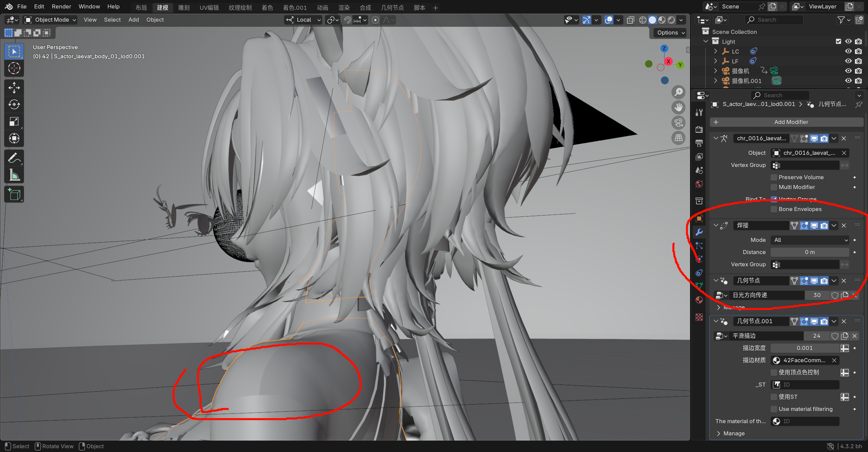This screenshot has width=868, height=452.
Task: Hide the LC object in the outliner
Action: click(x=848, y=51)
